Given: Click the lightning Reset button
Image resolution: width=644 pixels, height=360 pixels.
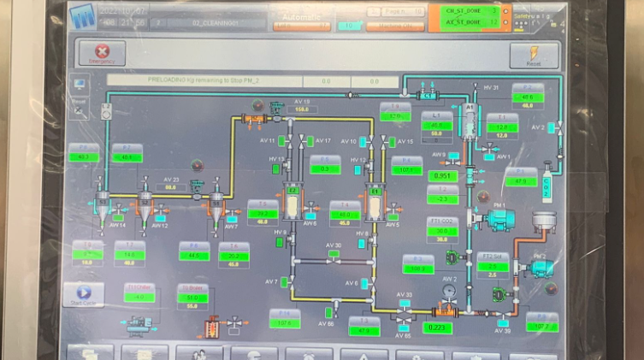Looking at the screenshot, I should pyautogui.click(x=534, y=56).
